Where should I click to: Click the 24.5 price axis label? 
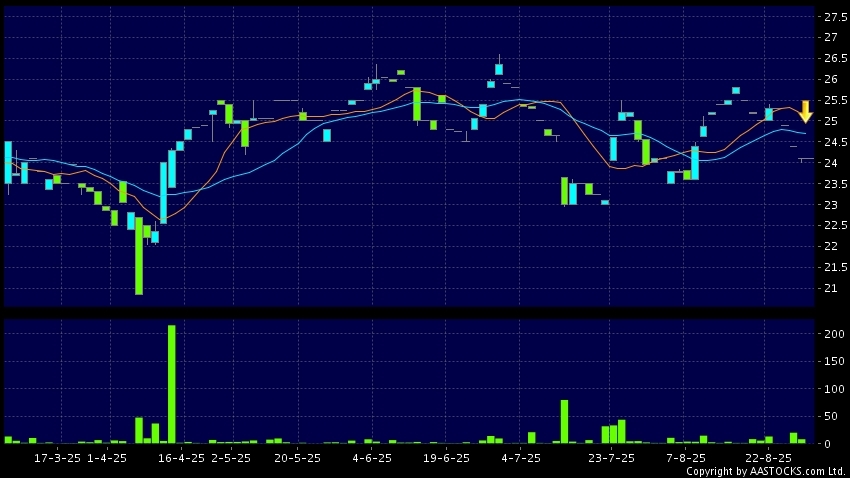click(x=835, y=143)
